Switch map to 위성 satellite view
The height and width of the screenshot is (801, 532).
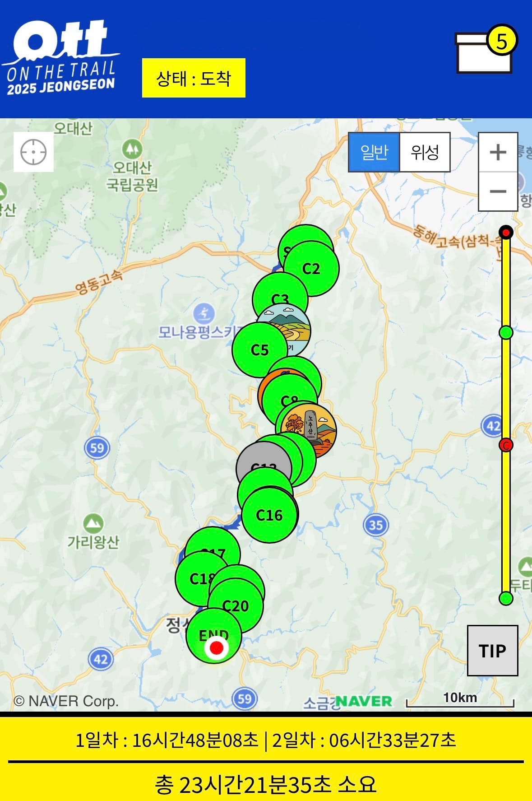[x=425, y=152]
